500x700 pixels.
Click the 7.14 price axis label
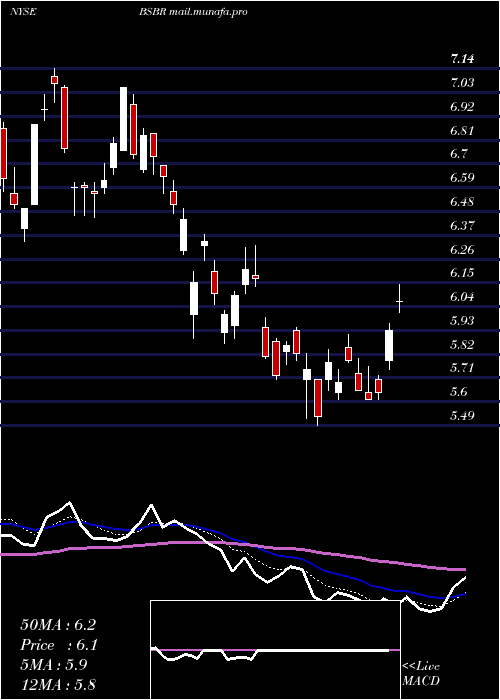[x=462, y=58]
